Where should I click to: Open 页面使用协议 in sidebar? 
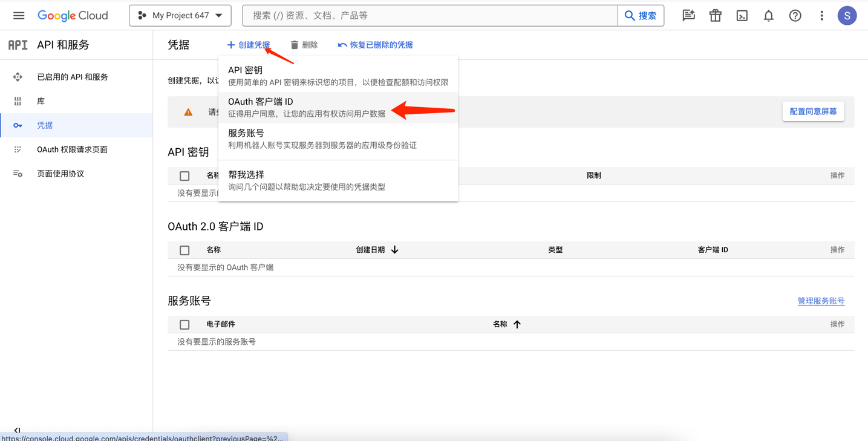pos(76,174)
